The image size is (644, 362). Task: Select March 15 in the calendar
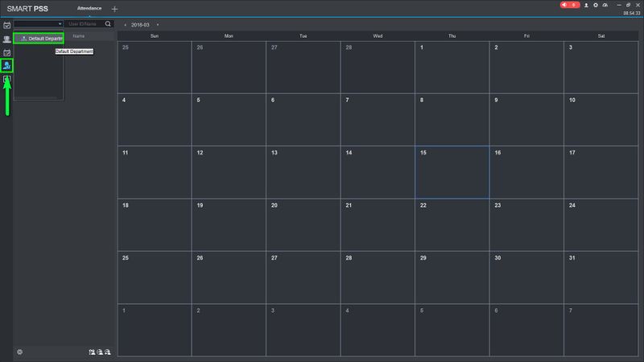(452, 172)
